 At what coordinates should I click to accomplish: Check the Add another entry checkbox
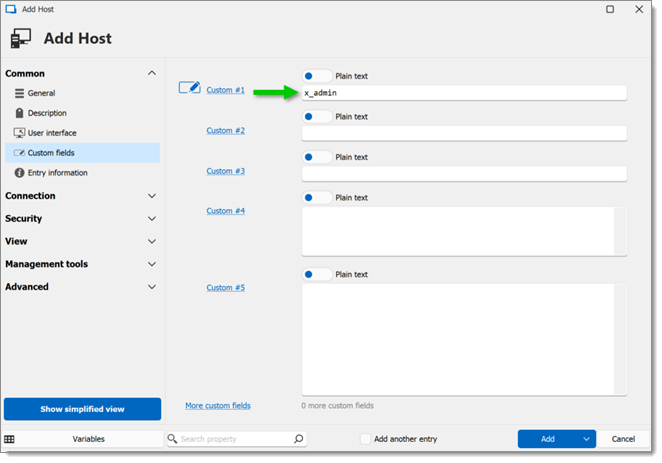pyautogui.click(x=365, y=439)
